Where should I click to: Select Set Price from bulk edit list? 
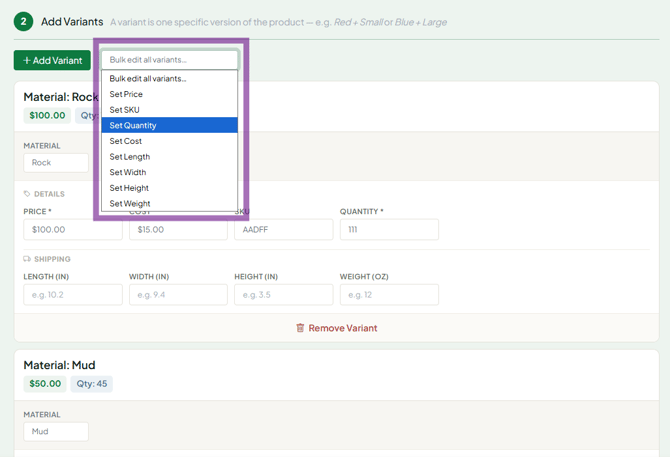[x=169, y=94]
